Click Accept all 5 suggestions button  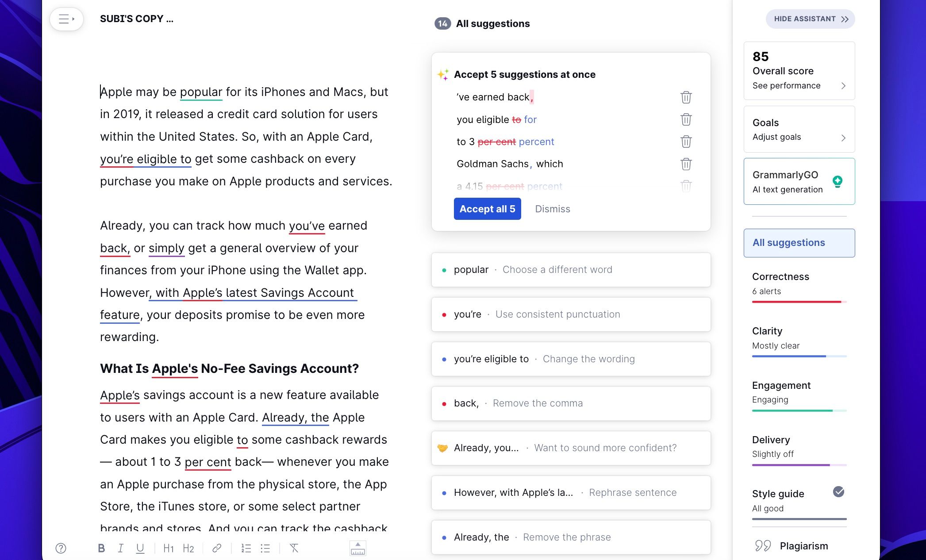488,208
